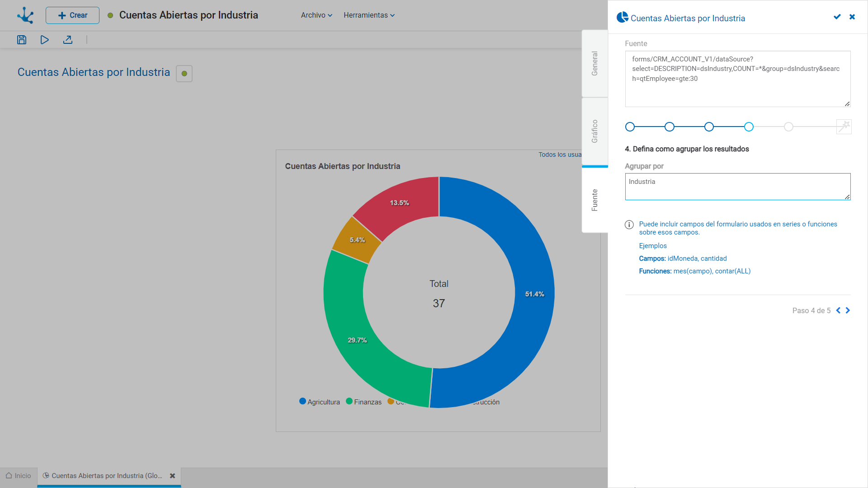Click the Total 37 center label
The image size is (868, 488).
pyautogui.click(x=439, y=294)
